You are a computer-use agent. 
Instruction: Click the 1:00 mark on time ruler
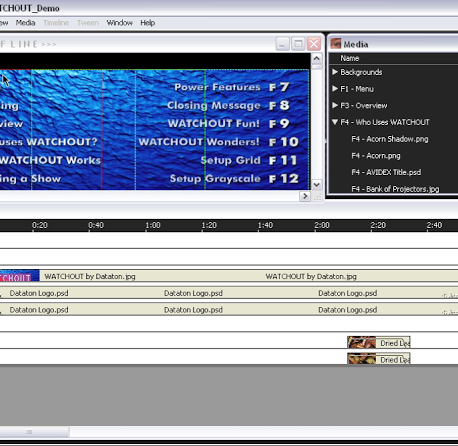[x=153, y=226]
